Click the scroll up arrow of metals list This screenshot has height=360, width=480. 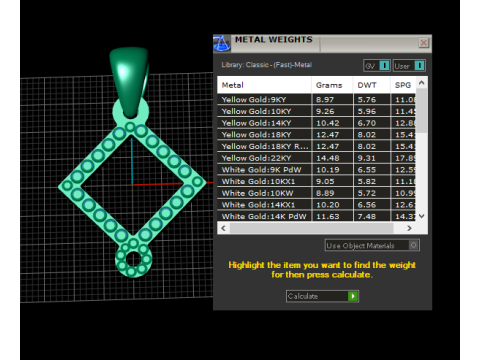point(422,82)
